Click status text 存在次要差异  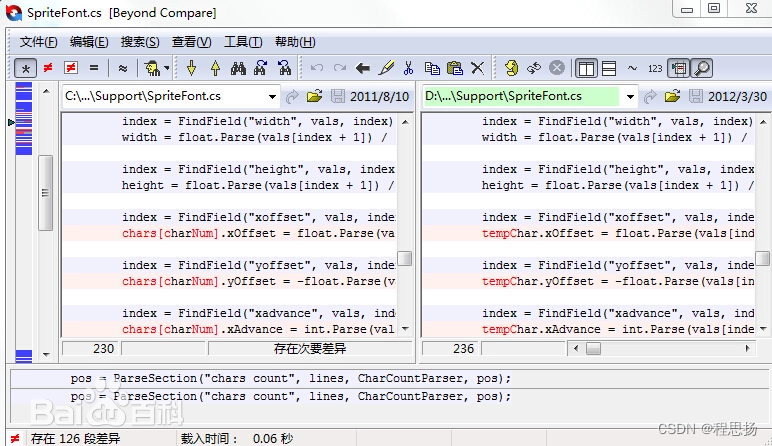(x=310, y=349)
